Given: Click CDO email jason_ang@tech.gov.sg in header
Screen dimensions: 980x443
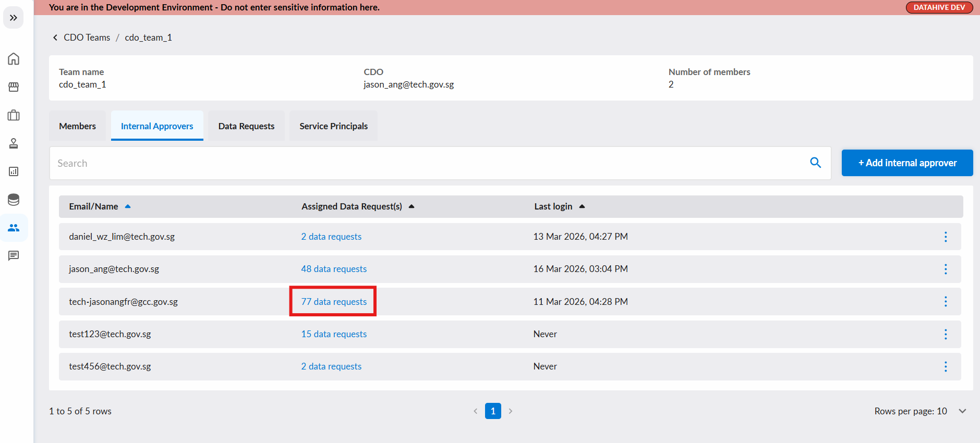Looking at the screenshot, I should click(x=409, y=84).
